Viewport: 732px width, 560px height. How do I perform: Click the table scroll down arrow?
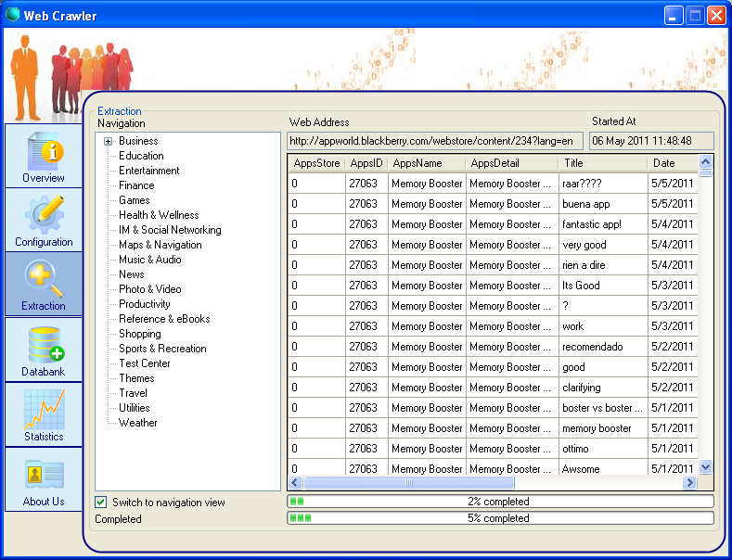[x=705, y=466]
